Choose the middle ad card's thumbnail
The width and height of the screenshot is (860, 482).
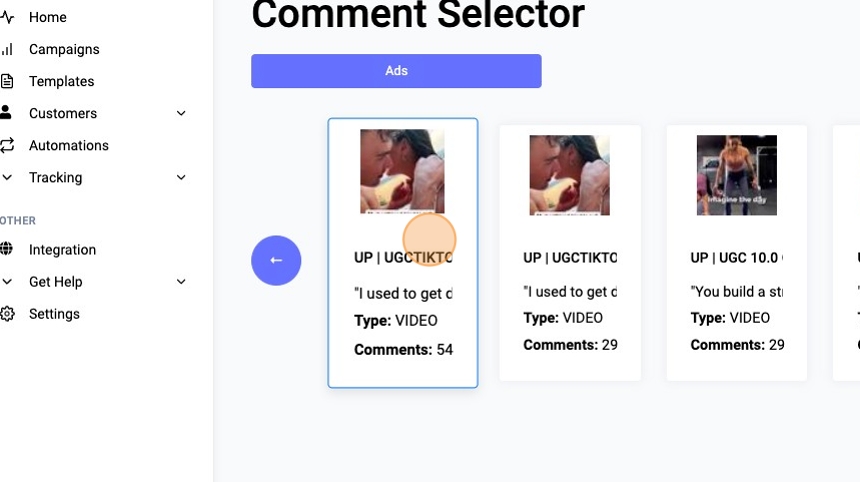pos(569,175)
